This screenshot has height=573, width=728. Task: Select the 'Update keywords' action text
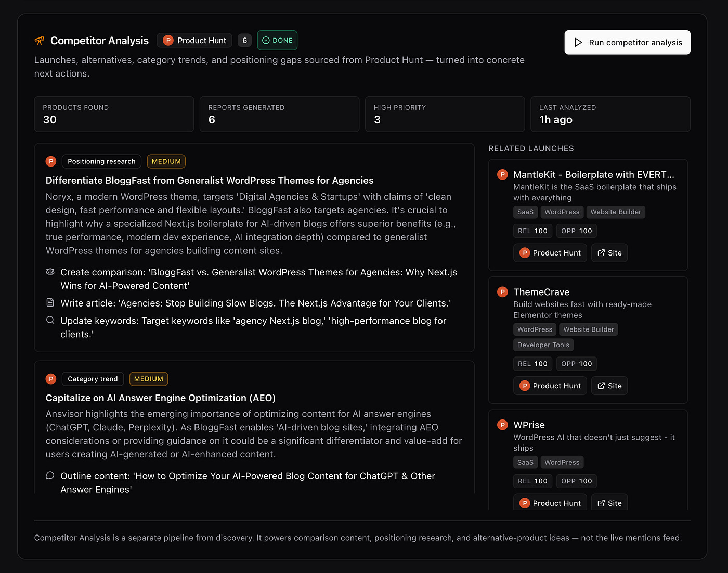(253, 327)
